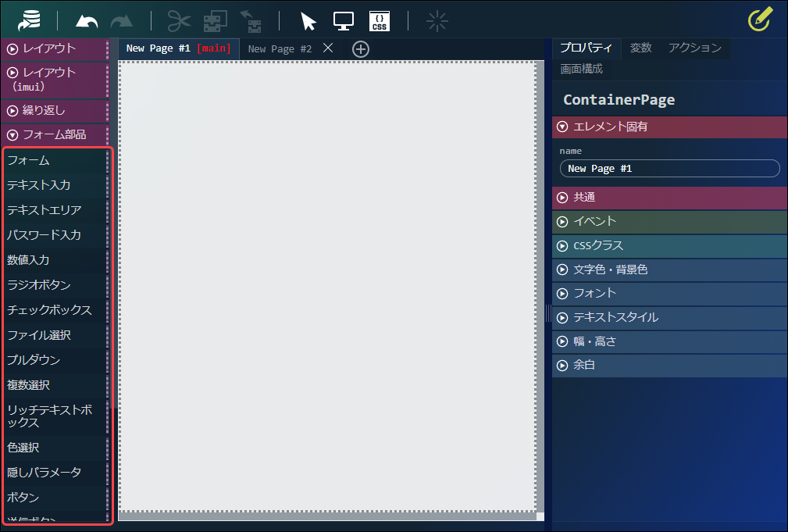Image resolution: width=788 pixels, height=532 pixels.
Task: Open the monitor preview icon
Action: 344,22
